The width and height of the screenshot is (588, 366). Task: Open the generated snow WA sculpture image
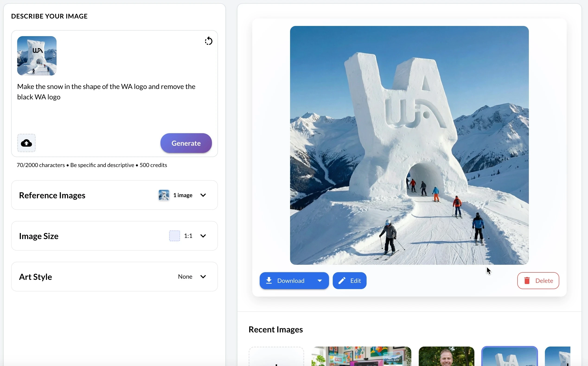click(409, 145)
